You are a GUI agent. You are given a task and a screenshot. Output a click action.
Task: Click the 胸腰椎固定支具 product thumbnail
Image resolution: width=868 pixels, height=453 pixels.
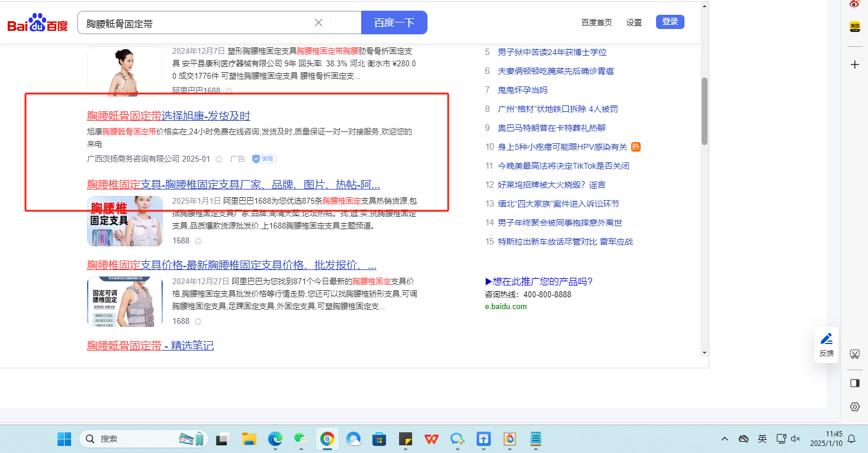[x=125, y=221]
